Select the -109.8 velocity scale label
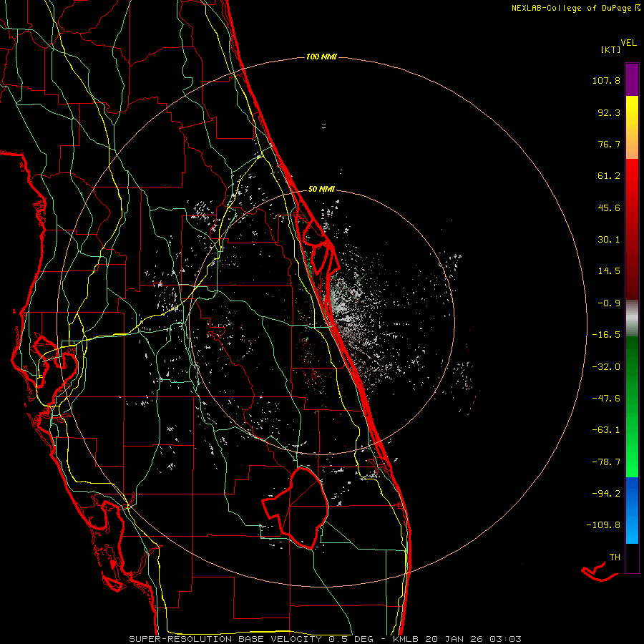 point(603,525)
